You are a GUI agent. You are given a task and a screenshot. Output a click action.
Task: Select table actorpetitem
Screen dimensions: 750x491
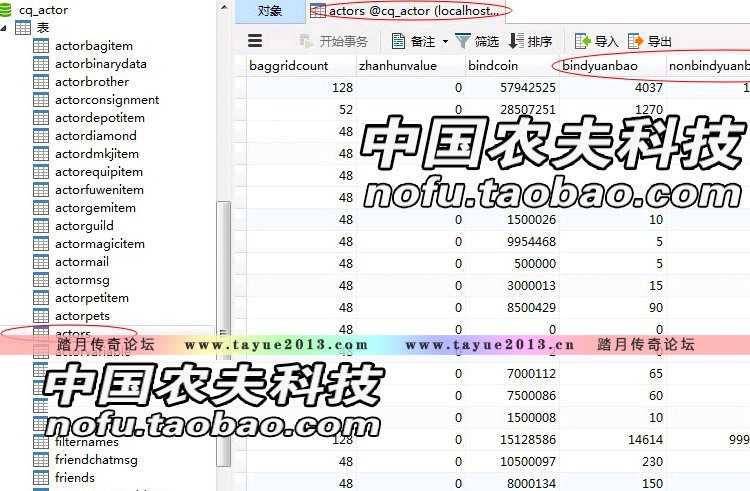92,298
